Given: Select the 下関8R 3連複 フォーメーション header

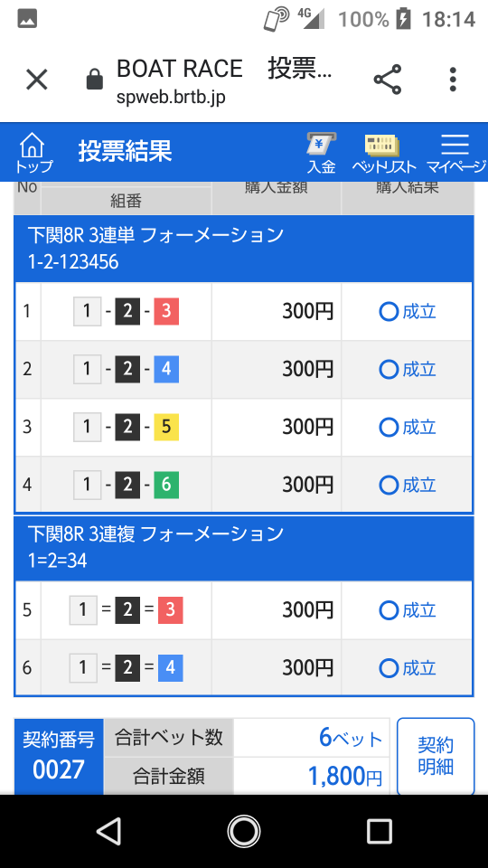Looking at the screenshot, I should (244, 548).
